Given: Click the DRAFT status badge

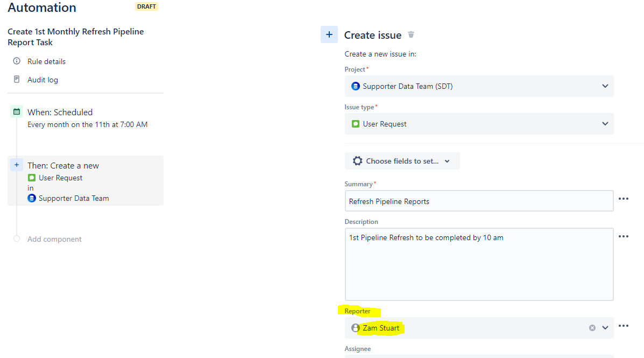Looking at the screenshot, I should click(147, 6).
